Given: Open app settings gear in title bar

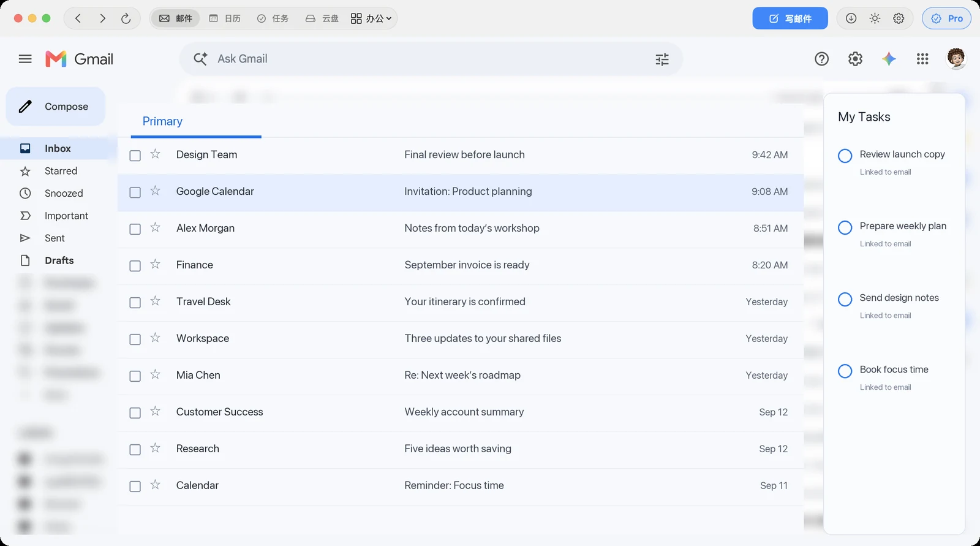Looking at the screenshot, I should pos(899,18).
